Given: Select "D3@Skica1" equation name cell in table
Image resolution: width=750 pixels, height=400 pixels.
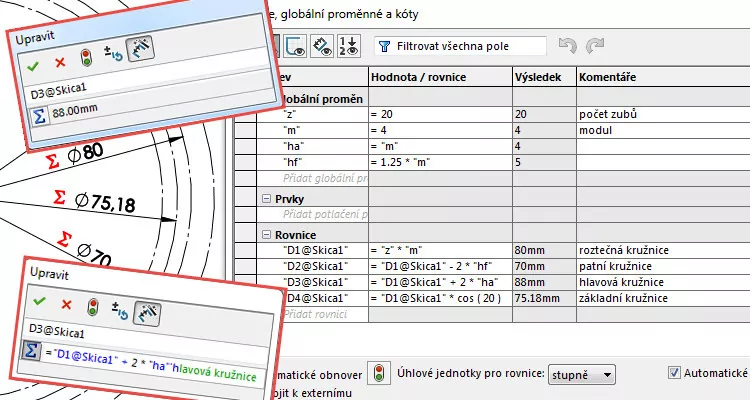Looking at the screenshot, I should [x=318, y=282].
